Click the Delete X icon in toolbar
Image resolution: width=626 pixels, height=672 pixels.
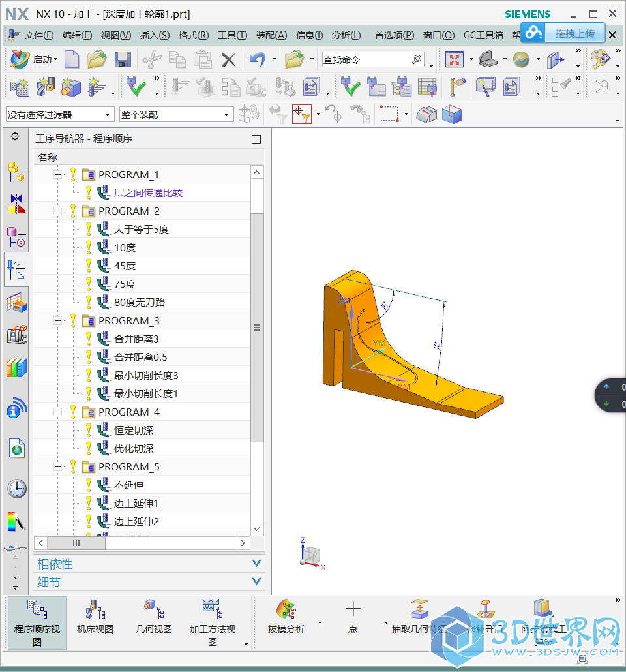click(x=229, y=59)
